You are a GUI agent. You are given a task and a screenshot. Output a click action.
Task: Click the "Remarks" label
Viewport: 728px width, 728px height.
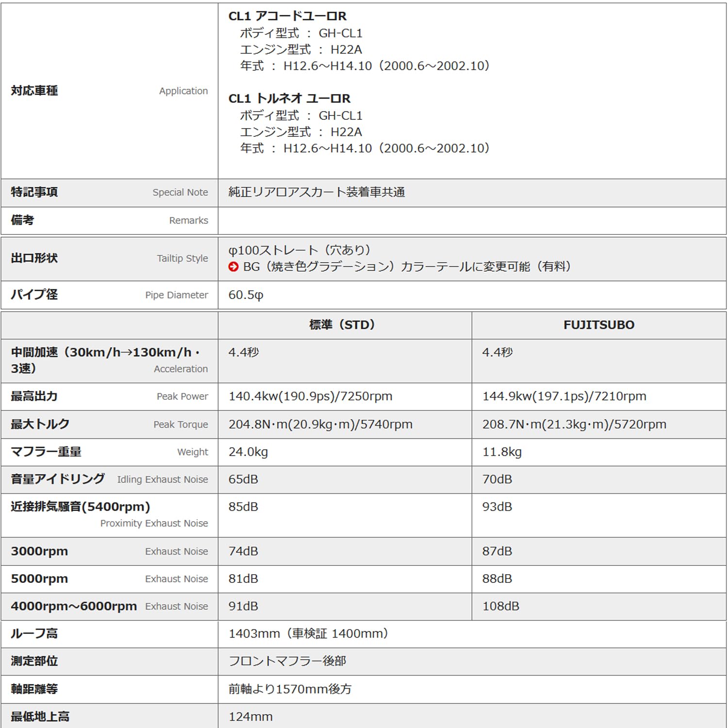[x=189, y=220]
